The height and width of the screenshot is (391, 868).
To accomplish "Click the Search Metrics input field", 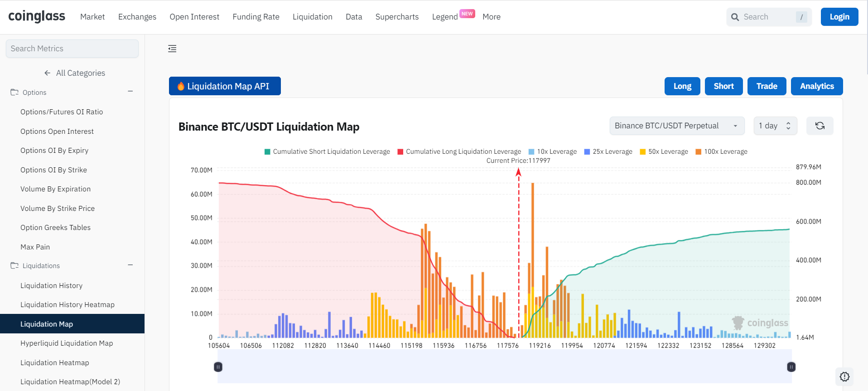I will tap(72, 49).
